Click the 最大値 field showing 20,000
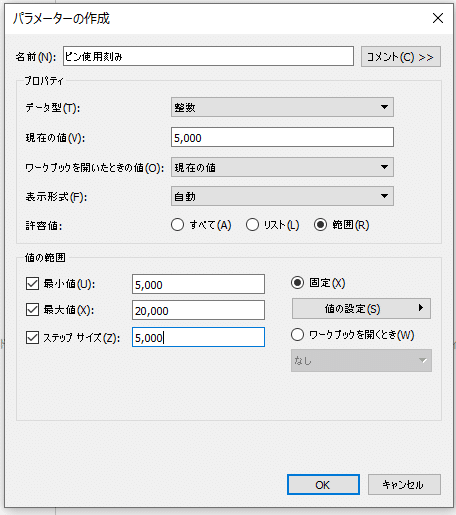456x515 pixels. (x=198, y=310)
